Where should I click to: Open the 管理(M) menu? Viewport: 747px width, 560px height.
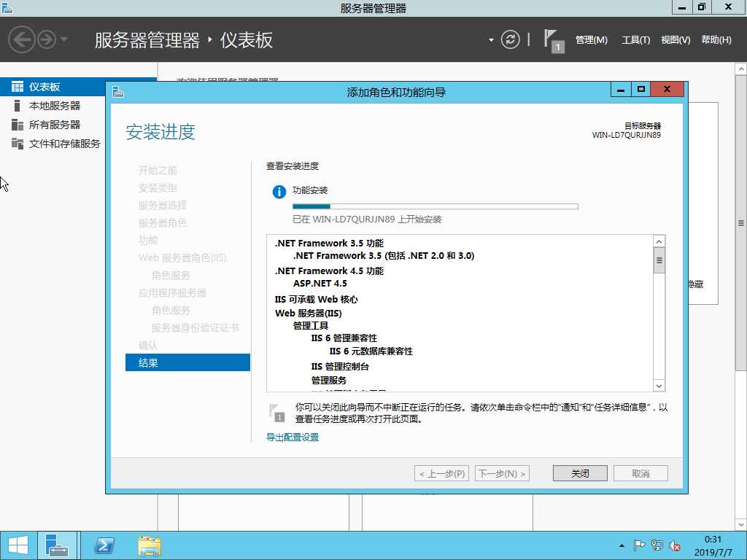(x=591, y=40)
